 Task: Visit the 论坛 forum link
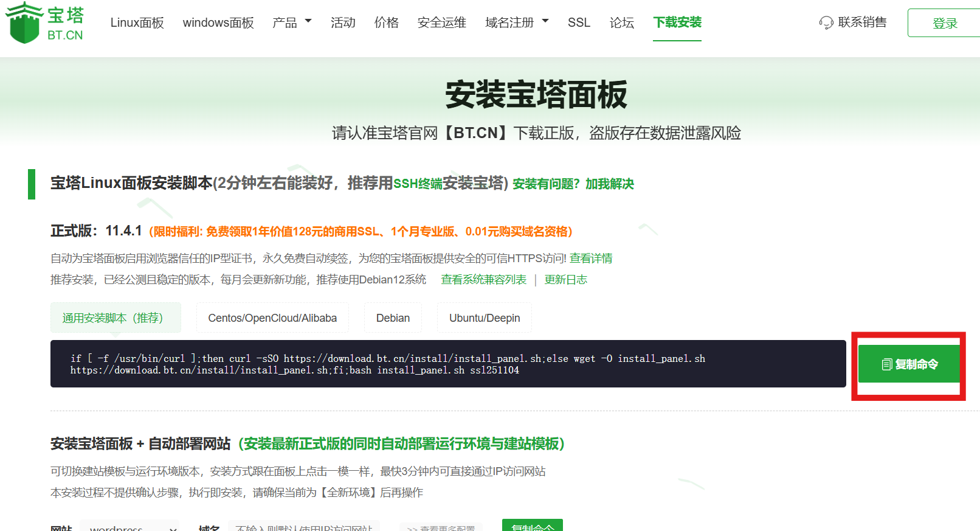pyautogui.click(x=622, y=23)
